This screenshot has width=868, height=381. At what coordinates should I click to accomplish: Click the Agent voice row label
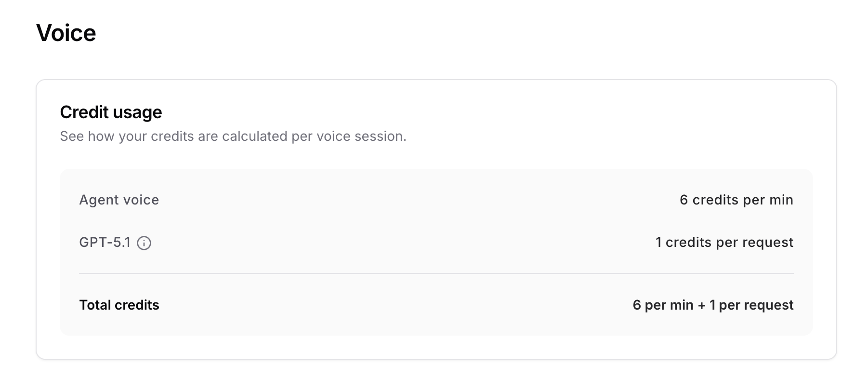click(119, 200)
